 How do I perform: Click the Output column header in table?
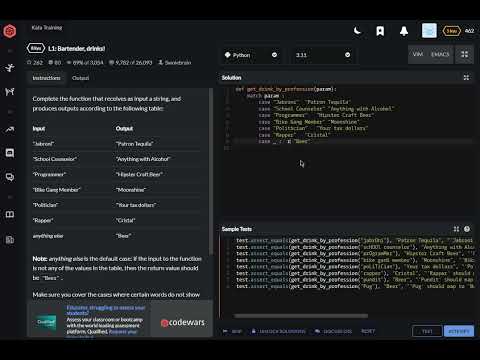coord(124,129)
